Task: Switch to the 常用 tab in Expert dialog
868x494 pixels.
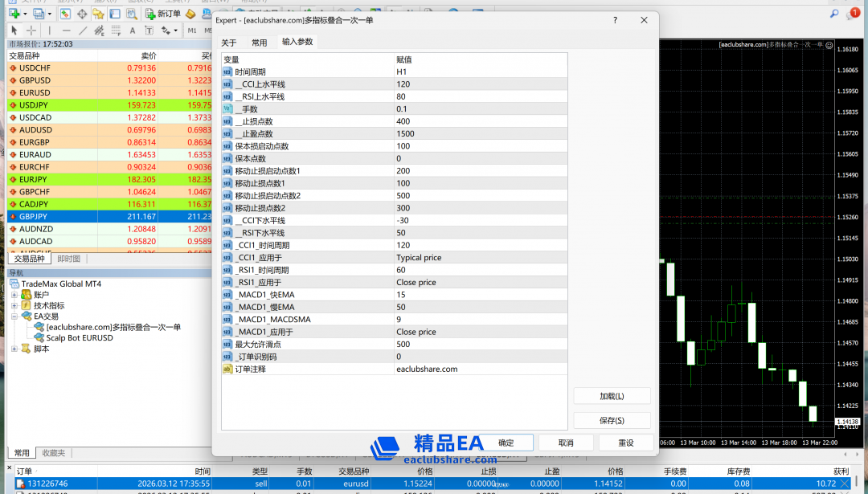Action: click(x=259, y=43)
